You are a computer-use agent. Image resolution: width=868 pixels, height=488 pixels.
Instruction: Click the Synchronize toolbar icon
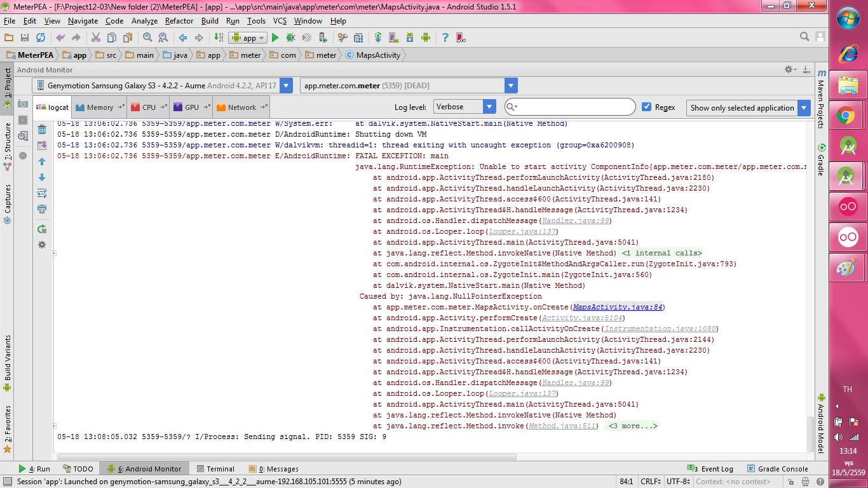click(x=41, y=38)
